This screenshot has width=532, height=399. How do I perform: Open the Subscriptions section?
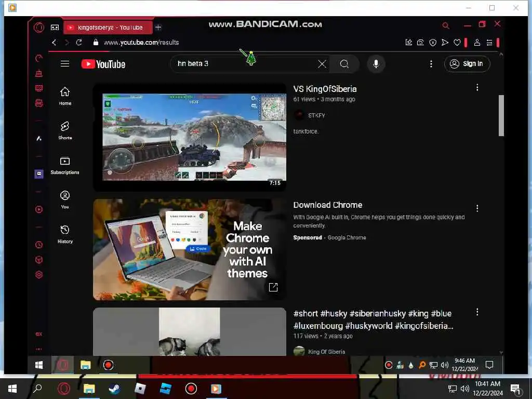pyautogui.click(x=65, y=166)
